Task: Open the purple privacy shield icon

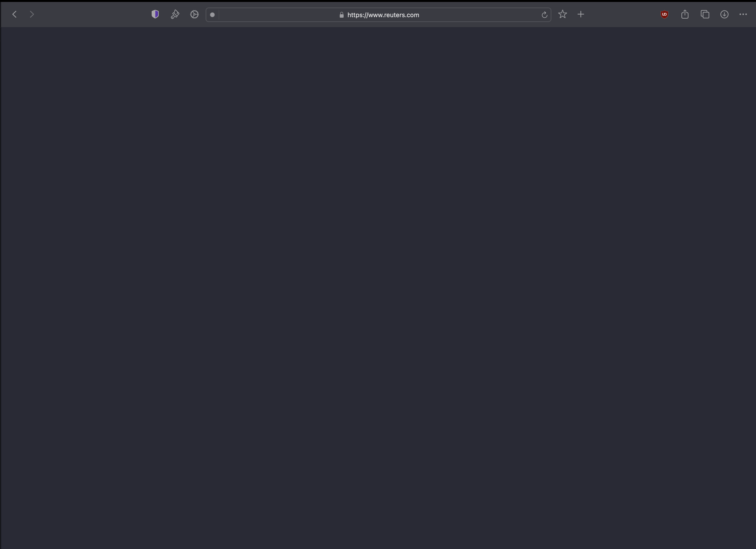Action: click(155, 14)
